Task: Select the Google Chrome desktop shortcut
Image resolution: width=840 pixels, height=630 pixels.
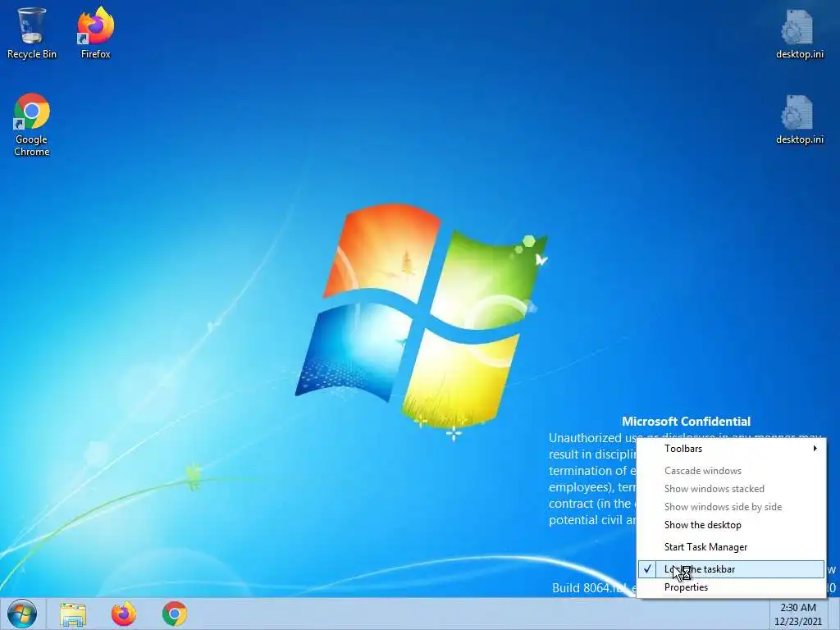Action: pyautogui.click(x=32, y=125)
